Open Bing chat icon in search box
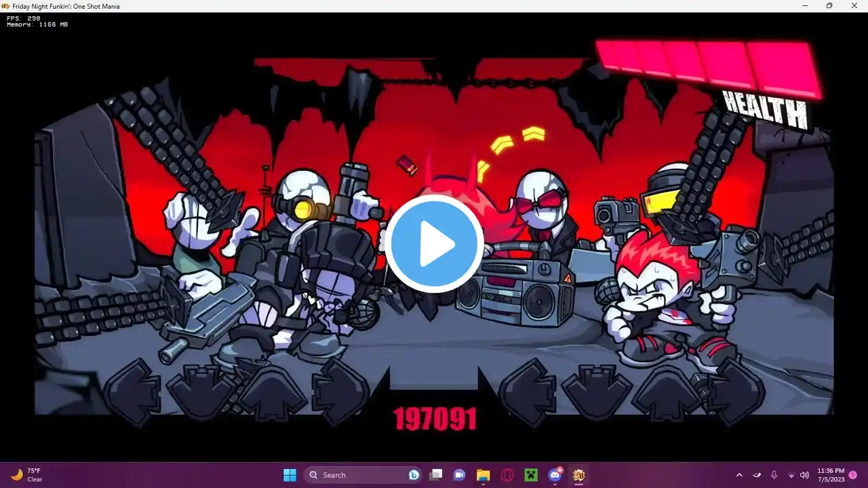Image resolution: width=868 pixels, height=488 pixels. 414,475
